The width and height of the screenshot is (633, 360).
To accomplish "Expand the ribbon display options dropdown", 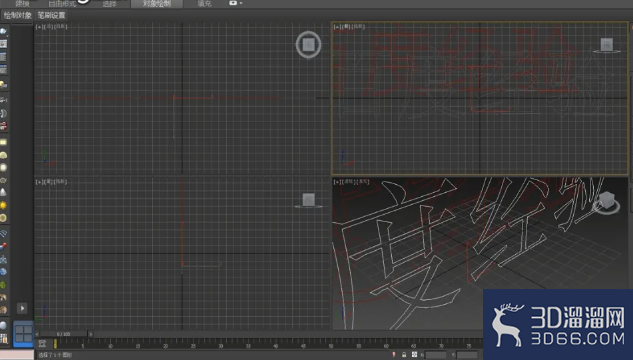I will [235, 3].
